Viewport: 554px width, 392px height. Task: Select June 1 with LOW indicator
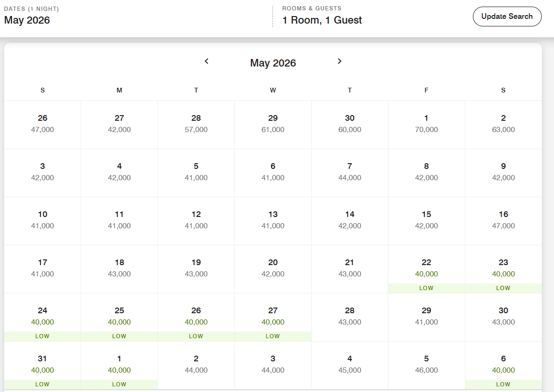click(x=119, y=365)
